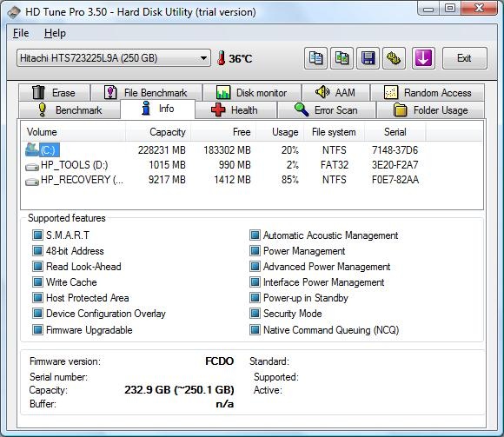The height and width of the screenshot is (437, 504).
Task: Click the Info tab blue i icon
Action: pyautogui.click(x=146, y=108)
